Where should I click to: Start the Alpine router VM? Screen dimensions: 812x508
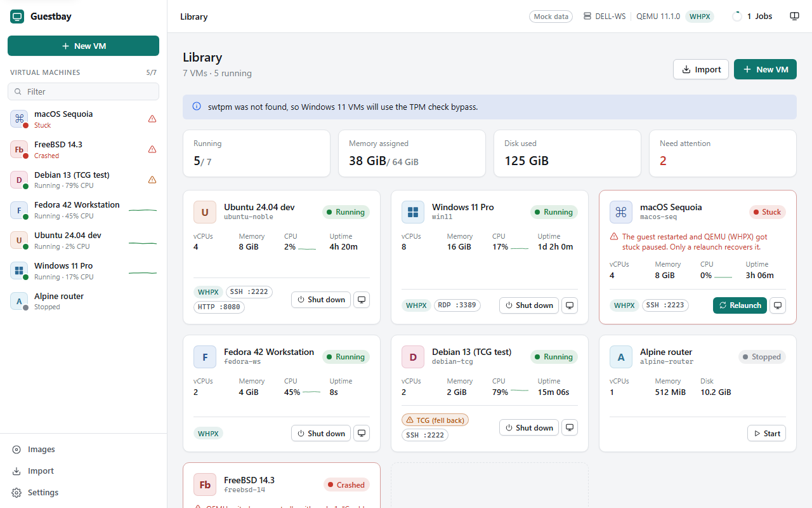click(766, 434)
